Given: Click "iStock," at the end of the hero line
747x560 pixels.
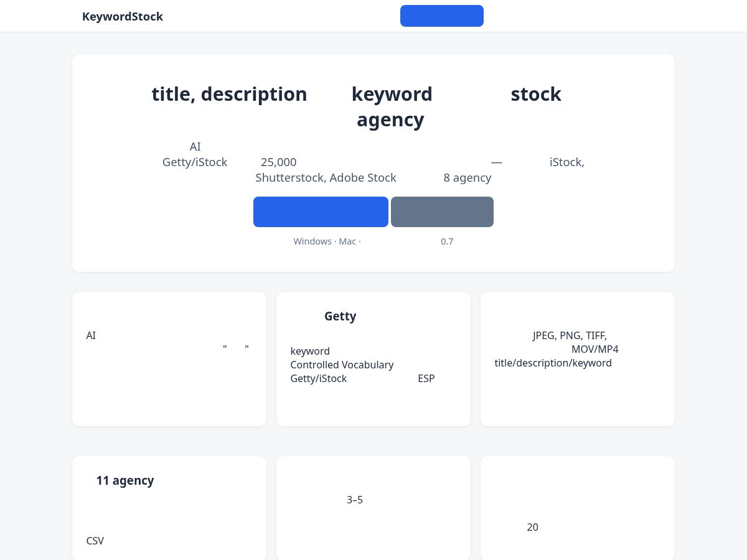Looking at the screenshot, I should pos(567,162).
